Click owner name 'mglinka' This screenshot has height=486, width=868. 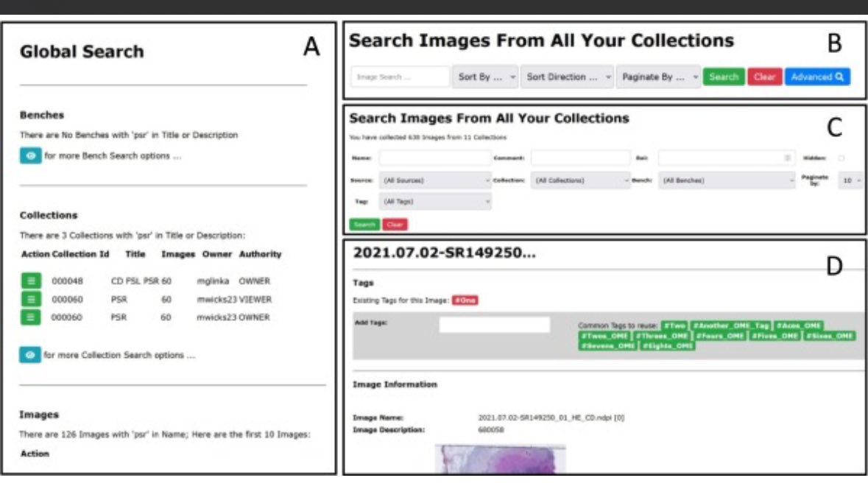[213, 281]
